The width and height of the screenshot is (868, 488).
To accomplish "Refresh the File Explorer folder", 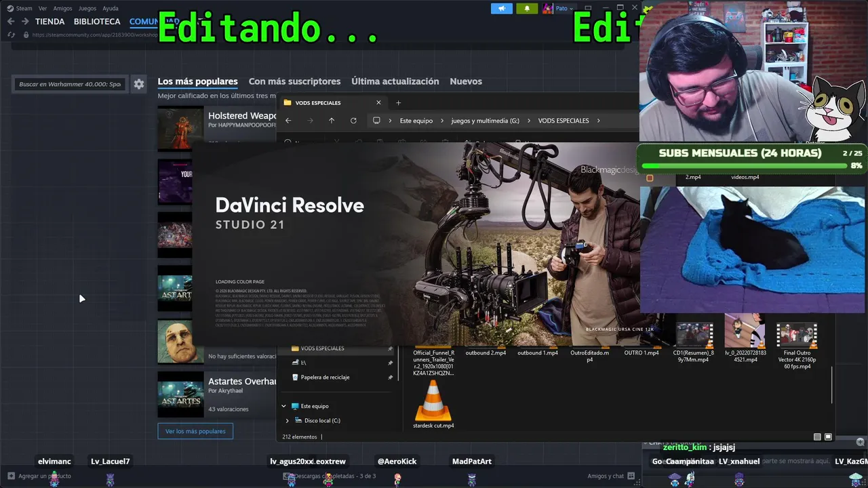I will (353, 121).
